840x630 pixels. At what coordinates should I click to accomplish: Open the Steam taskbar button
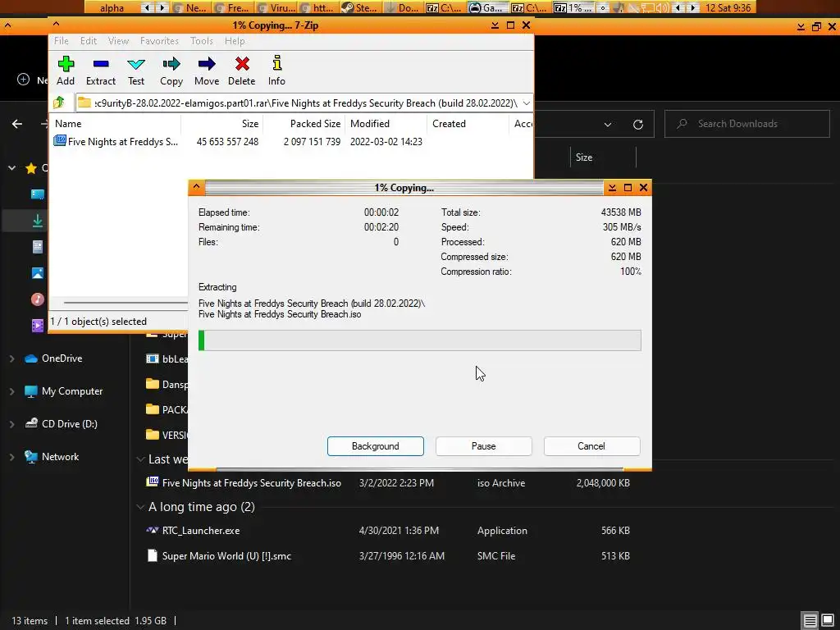[360, 7]
